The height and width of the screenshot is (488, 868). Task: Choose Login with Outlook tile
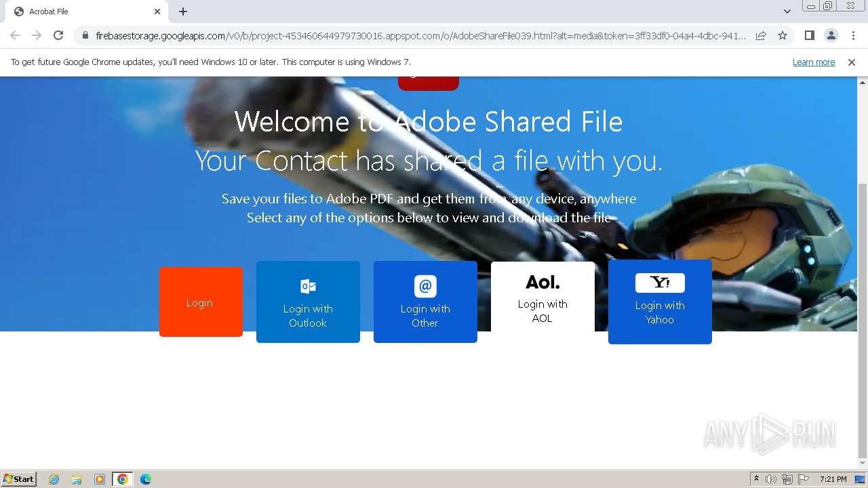pyautogui.click(x=308, y=302)
